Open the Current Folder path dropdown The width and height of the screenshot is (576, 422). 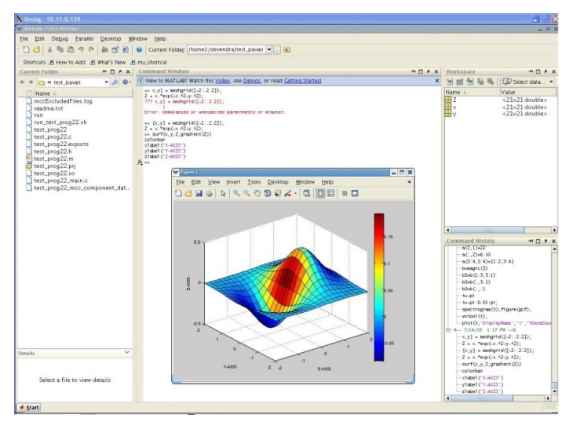point(269,50)
